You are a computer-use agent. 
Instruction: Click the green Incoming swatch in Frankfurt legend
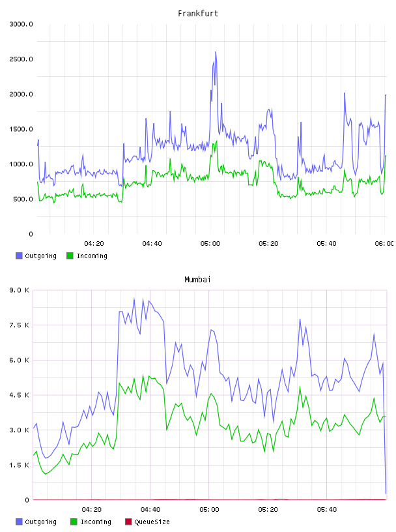point(70,256)
